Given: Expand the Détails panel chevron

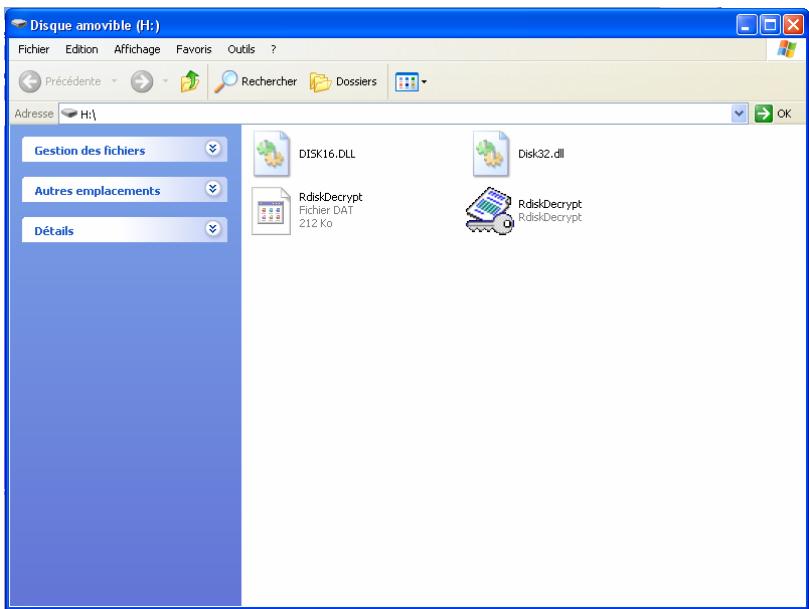Looking at the screenshot, I should tap(213, 229).
